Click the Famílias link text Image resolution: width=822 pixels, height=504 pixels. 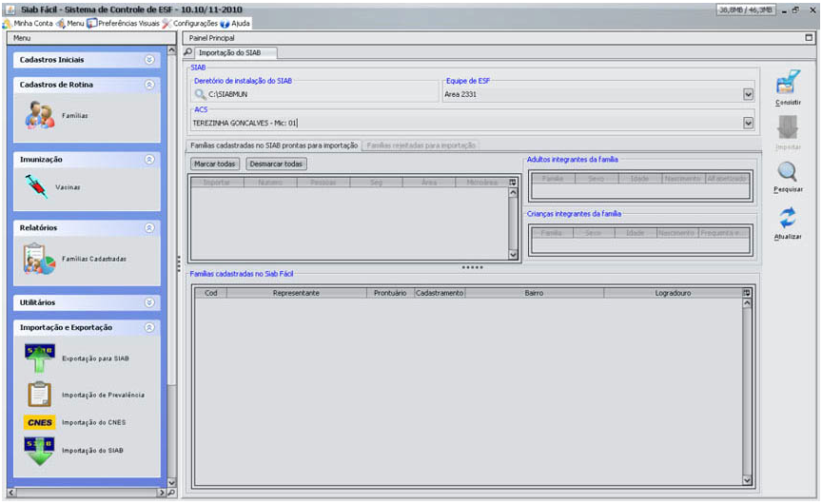coord(75,115)
